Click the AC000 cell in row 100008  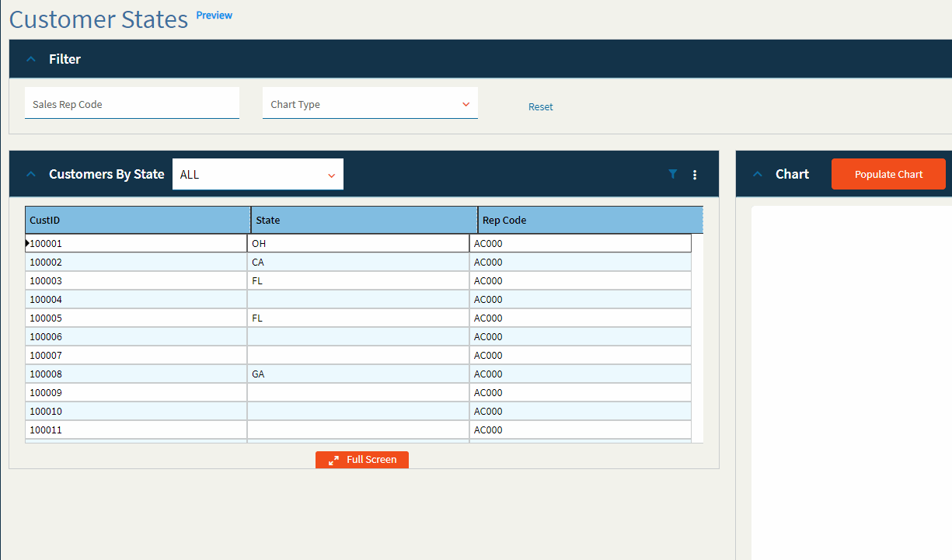(x=581, y=374)
